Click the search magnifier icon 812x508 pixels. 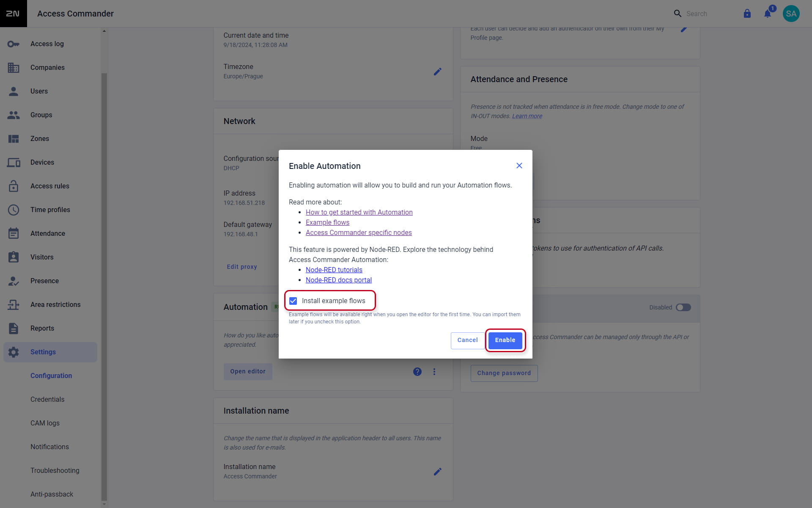678,14
